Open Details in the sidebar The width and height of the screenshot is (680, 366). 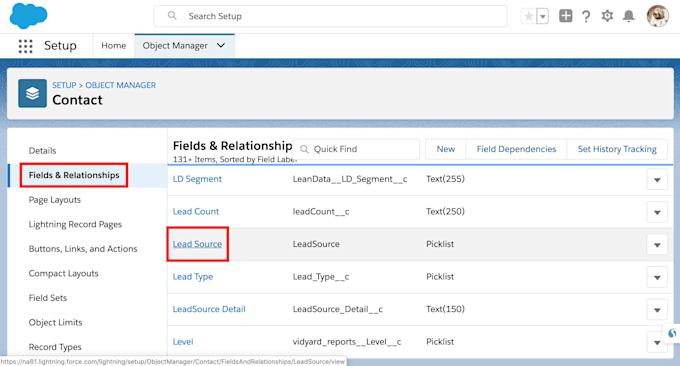pos(42,150)
